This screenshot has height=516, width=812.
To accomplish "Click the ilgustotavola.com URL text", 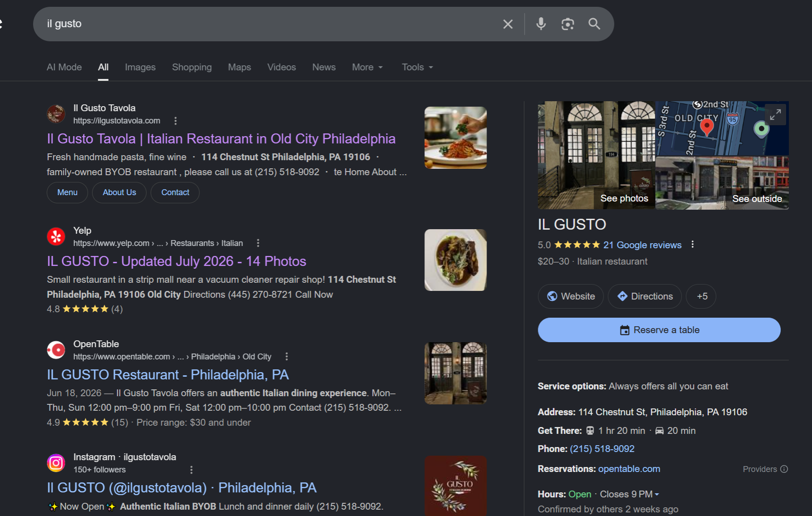I will point(117,121).
